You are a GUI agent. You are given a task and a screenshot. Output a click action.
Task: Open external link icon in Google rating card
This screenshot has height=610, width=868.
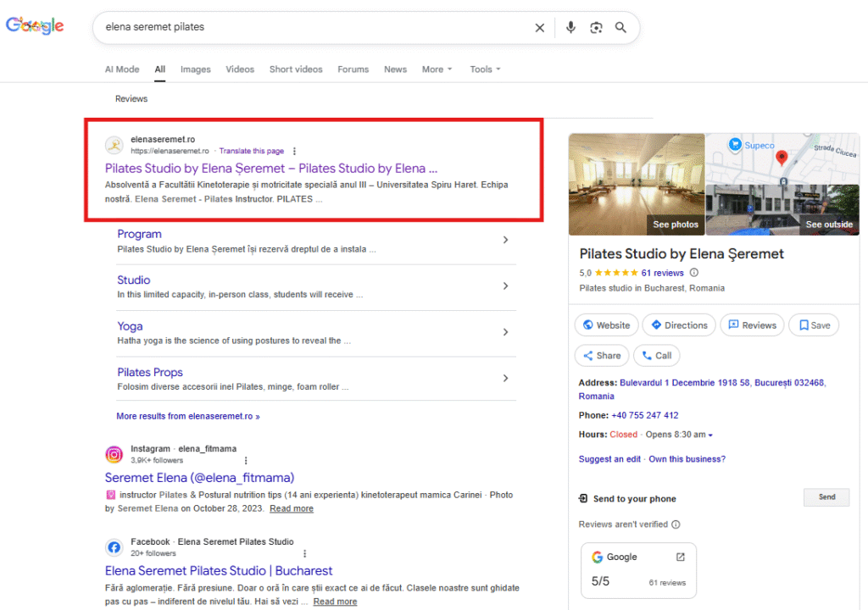[680, 557]
